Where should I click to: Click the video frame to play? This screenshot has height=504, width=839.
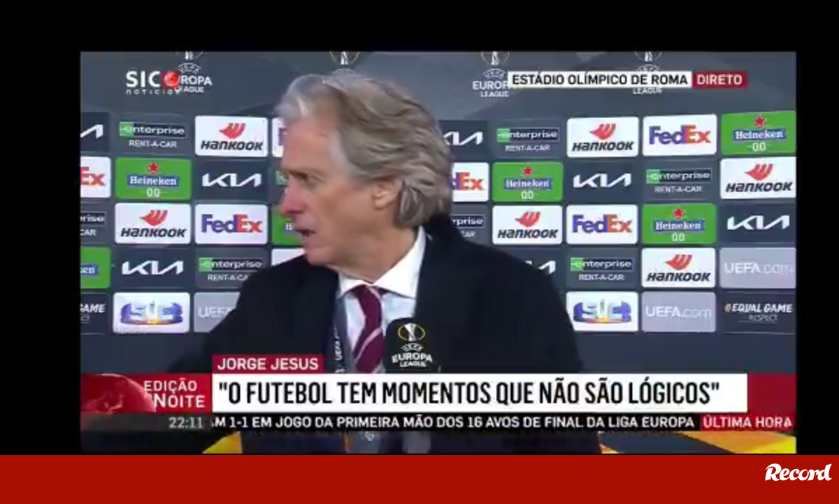point(438,252)
